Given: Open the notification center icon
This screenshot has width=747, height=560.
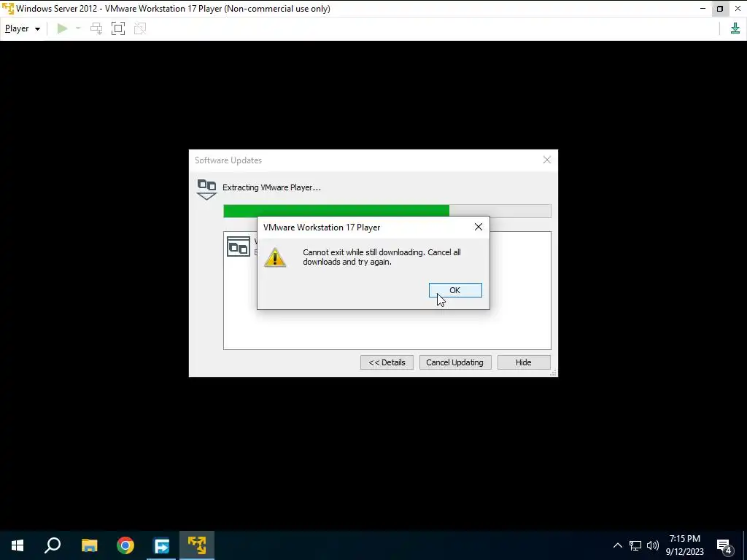Looking at the screenshot, I should click(x=724, y=546).
